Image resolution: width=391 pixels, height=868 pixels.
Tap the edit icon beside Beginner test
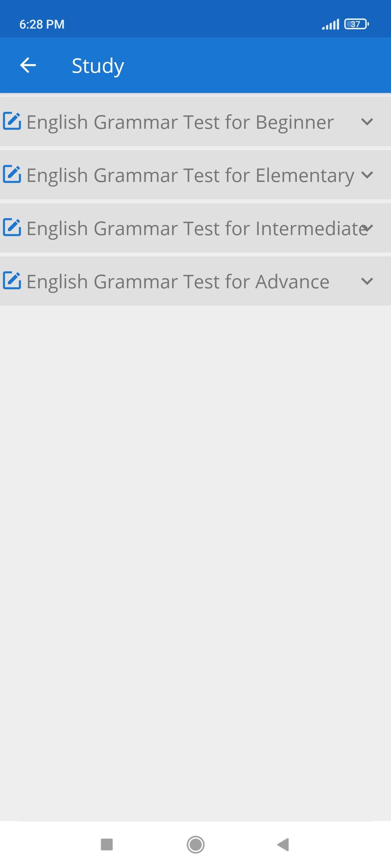coord(12,121)
